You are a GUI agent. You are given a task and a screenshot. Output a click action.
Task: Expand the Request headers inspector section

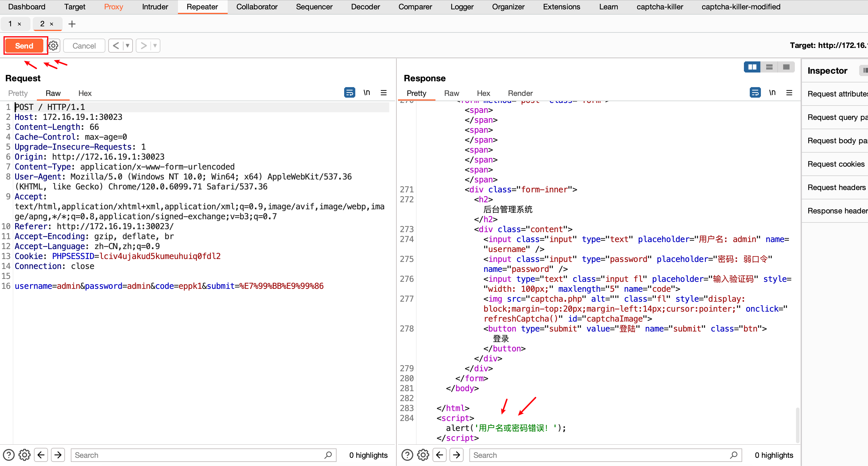835,187
